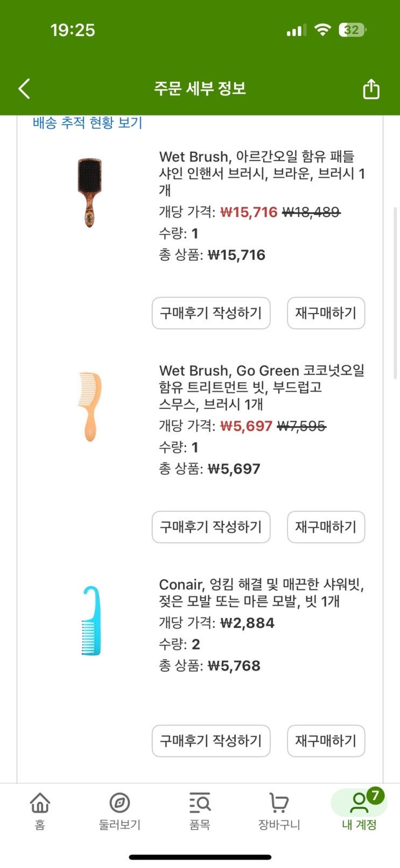Open 배송 추적 현황 보기 link
The image size is (400, 868).
tap(87, 123)
